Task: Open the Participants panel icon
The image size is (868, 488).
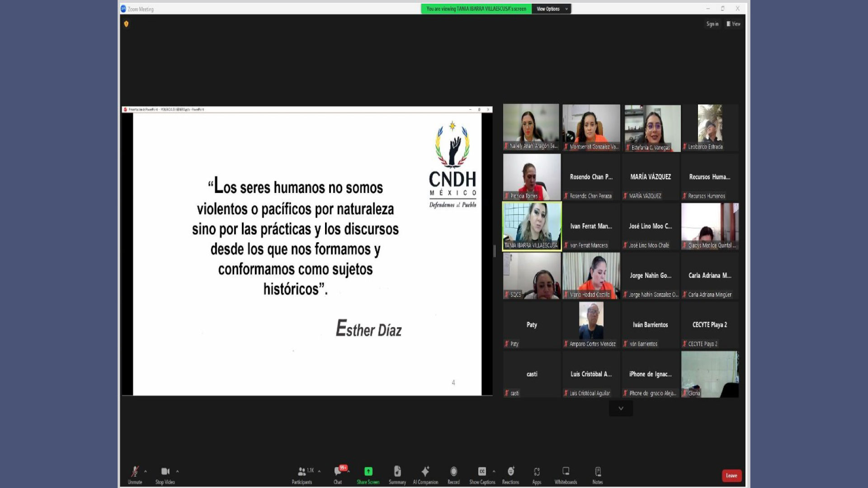Action: (x=302, y=472)
